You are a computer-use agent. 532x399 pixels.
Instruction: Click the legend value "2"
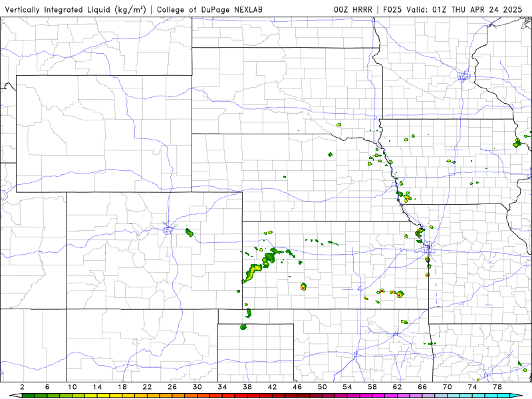tap(23, 387)
